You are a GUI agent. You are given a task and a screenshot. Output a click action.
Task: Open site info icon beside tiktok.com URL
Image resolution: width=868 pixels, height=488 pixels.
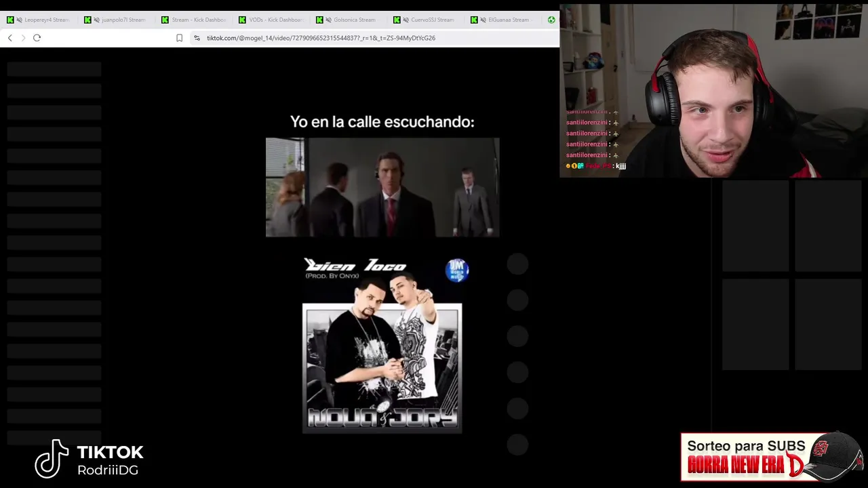(x=197, y=38)
